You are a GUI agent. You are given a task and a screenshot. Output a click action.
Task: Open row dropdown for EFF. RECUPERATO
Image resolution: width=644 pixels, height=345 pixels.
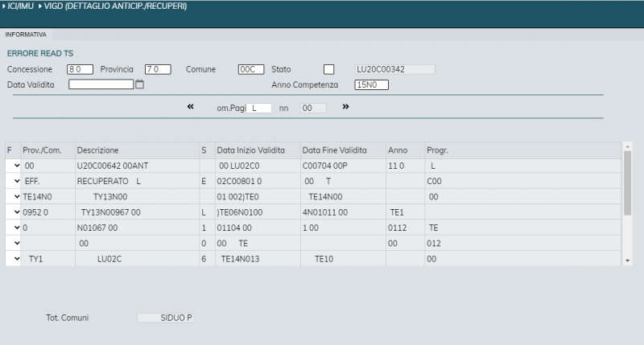coord(15,181)
